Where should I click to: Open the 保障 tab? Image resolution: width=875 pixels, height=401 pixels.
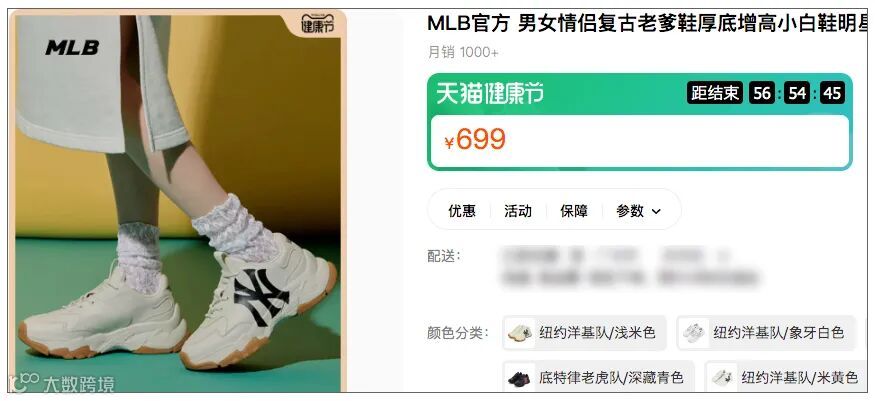574,211
